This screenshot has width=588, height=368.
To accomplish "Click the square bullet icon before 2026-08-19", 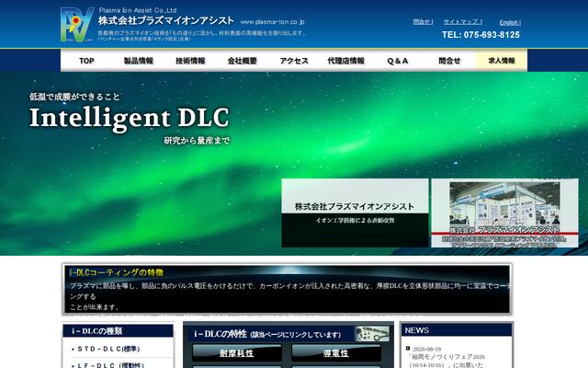I will (408, 349).
